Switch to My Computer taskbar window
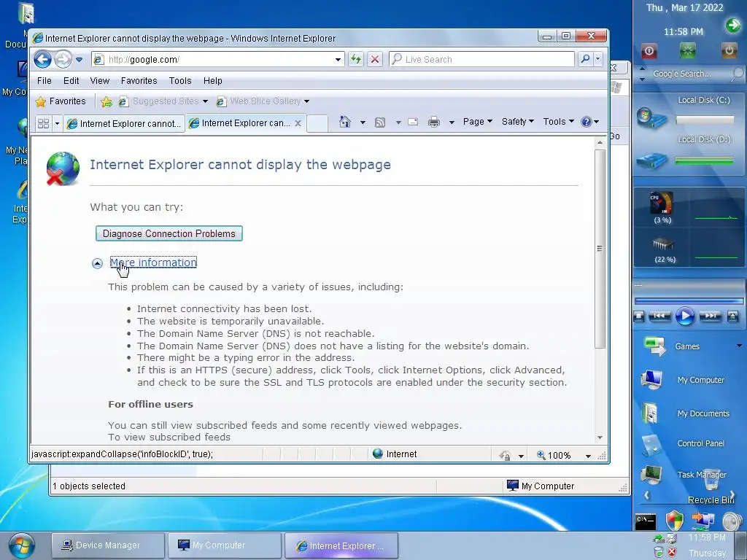This screenshot has width=747, height=560. coord(225,545)
